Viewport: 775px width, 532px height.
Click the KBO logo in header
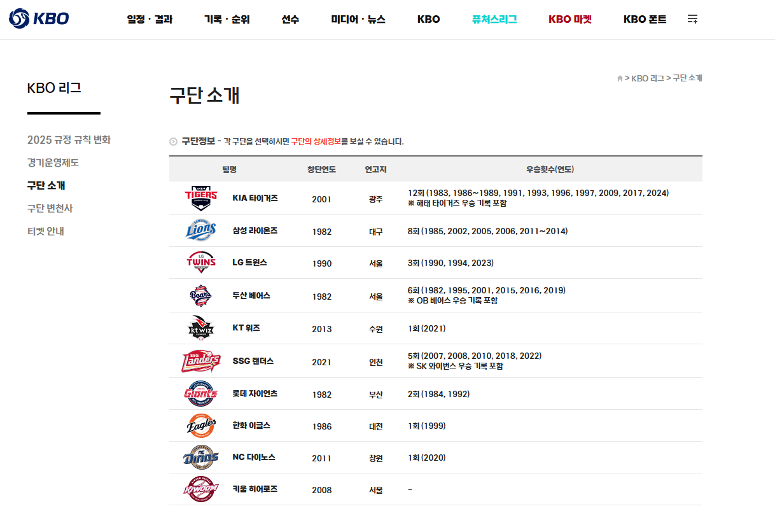tap(39, 18)
